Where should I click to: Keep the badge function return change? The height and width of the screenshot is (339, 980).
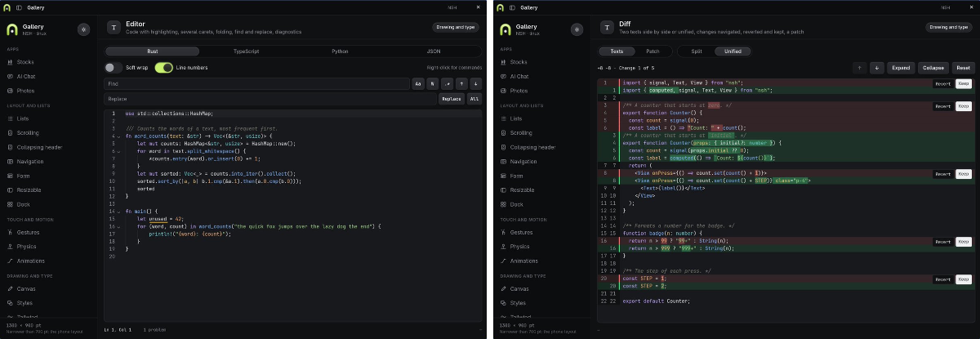click(964, 242)
